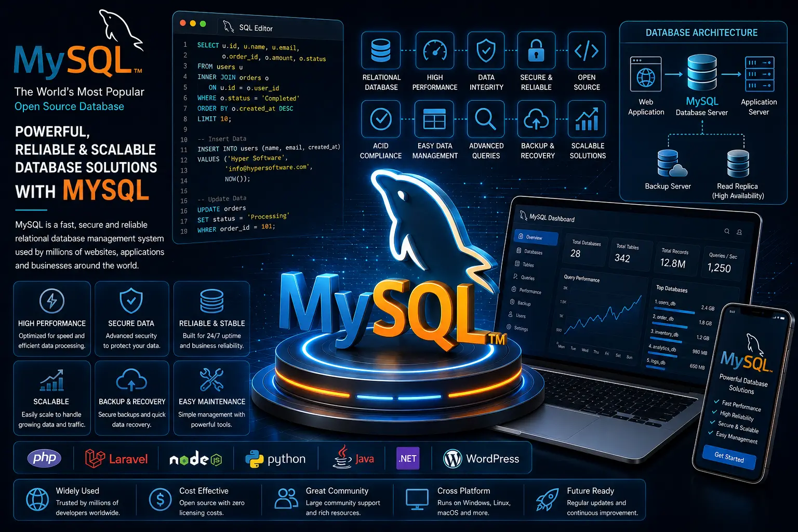Click the Node.js logo
The width and height of the screenshot is (798, 532).
196,459
